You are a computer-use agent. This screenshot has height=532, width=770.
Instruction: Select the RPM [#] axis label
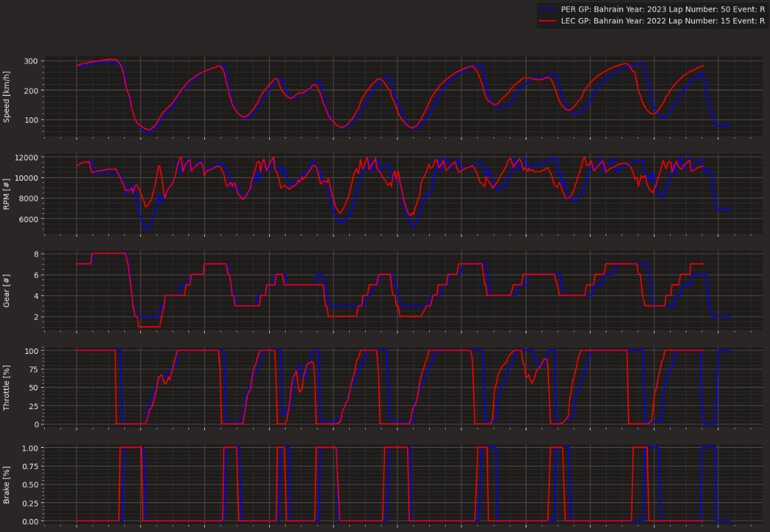7,194
